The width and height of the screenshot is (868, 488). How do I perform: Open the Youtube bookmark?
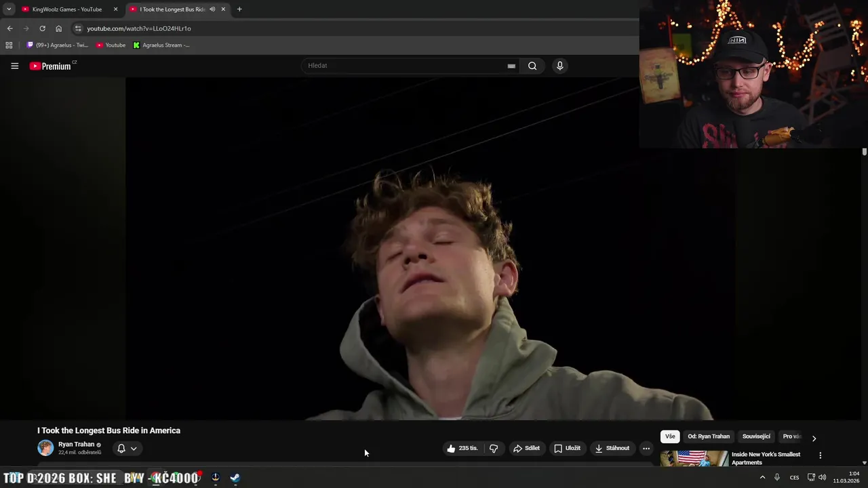111,45
